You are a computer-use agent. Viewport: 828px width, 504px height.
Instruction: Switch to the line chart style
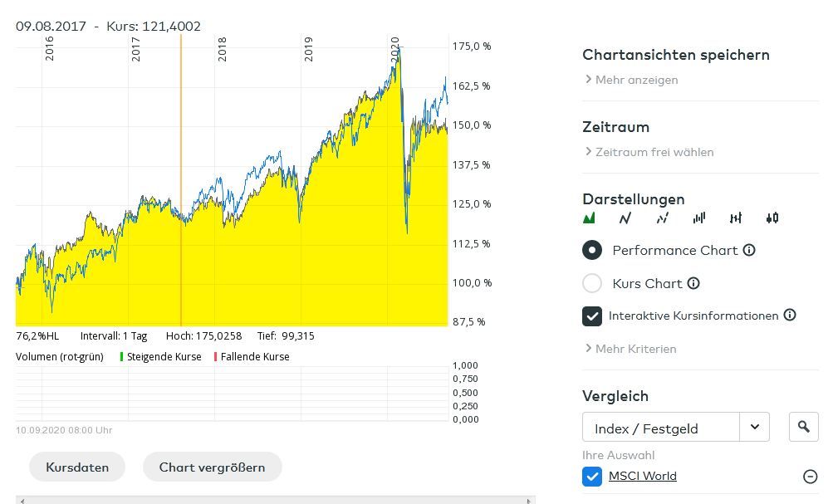click(x=625, y=218)
